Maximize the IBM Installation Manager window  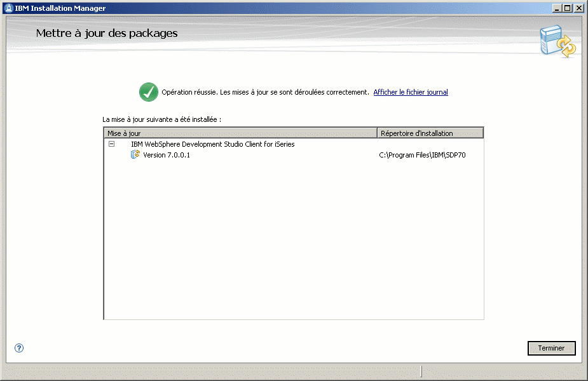(x=568, y=8)
